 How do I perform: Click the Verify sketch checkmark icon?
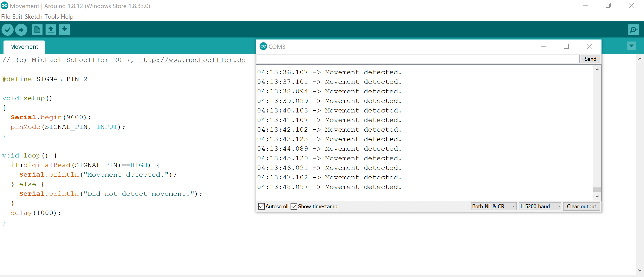[8, 30]
